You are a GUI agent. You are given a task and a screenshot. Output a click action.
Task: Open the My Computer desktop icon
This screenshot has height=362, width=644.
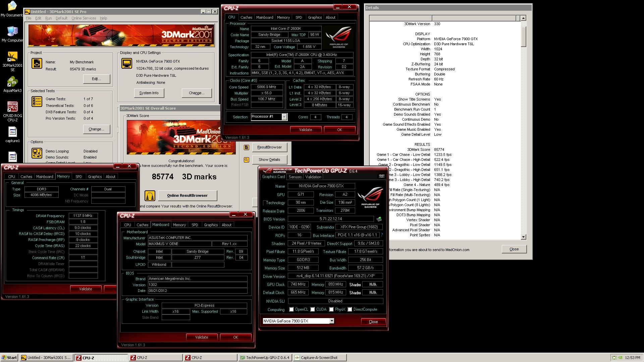pos(12,34)
